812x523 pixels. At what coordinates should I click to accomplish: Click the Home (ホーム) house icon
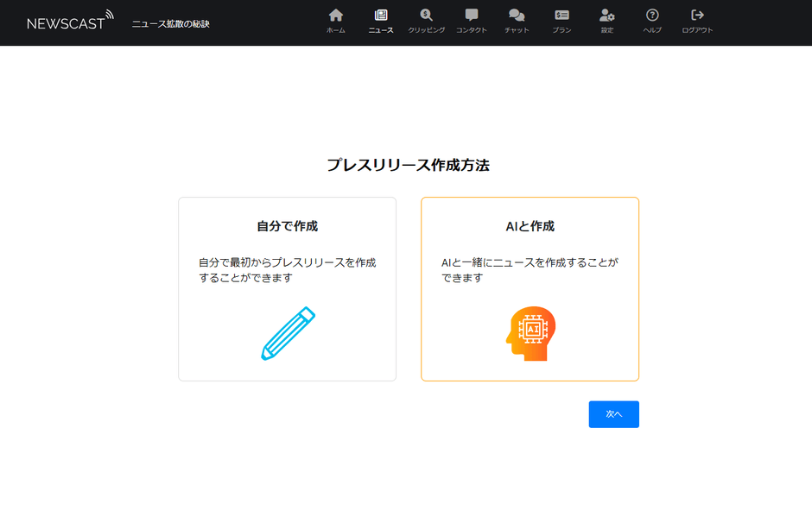[336, 15]
